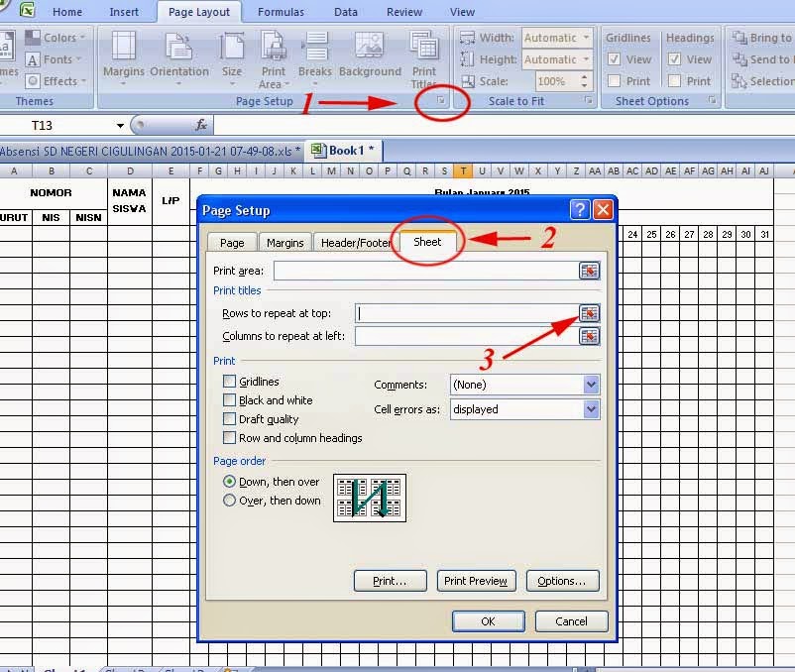Click OK to confirm Page Setup
Image resolution: width=795 pixels, height=672 pixels.
[x=488, y=620]
